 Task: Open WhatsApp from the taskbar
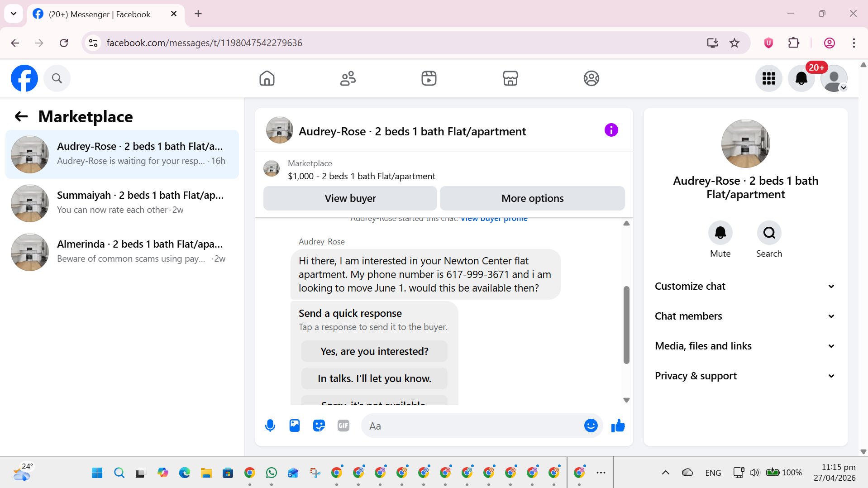coord(272,473)
